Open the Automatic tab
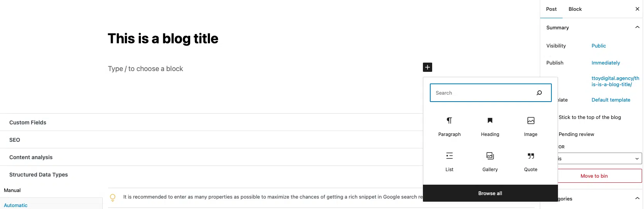The height and width of the screenshot is (209, 644). click(16, 205)
